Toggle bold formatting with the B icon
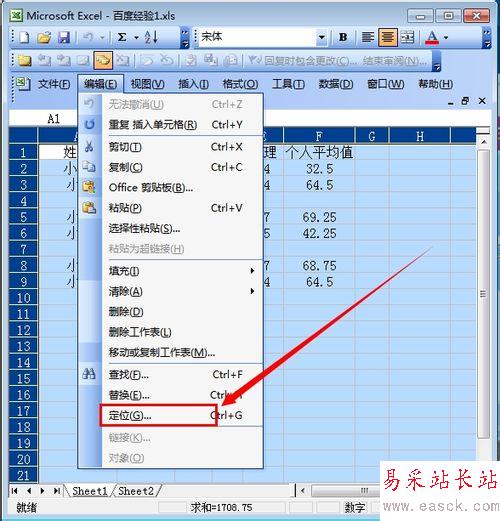The image size is (500, 521). point(343,37)
